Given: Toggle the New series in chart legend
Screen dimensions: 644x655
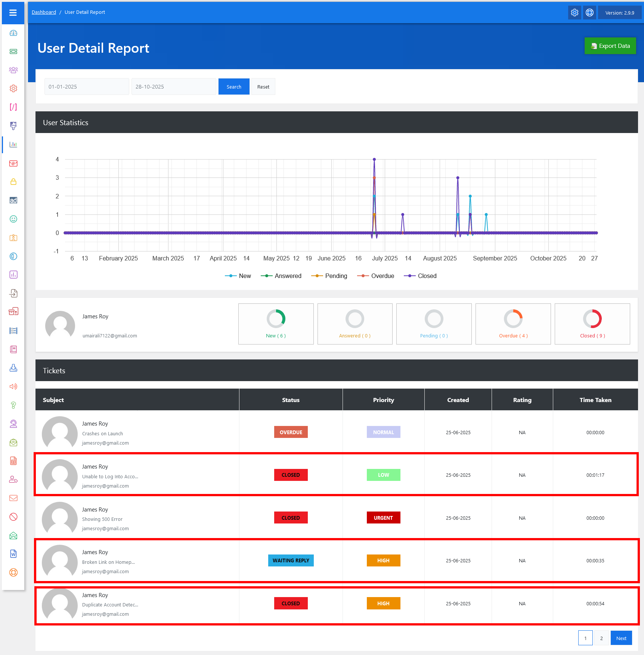Looking at the screenshot, I should click(x=238, y=276).
